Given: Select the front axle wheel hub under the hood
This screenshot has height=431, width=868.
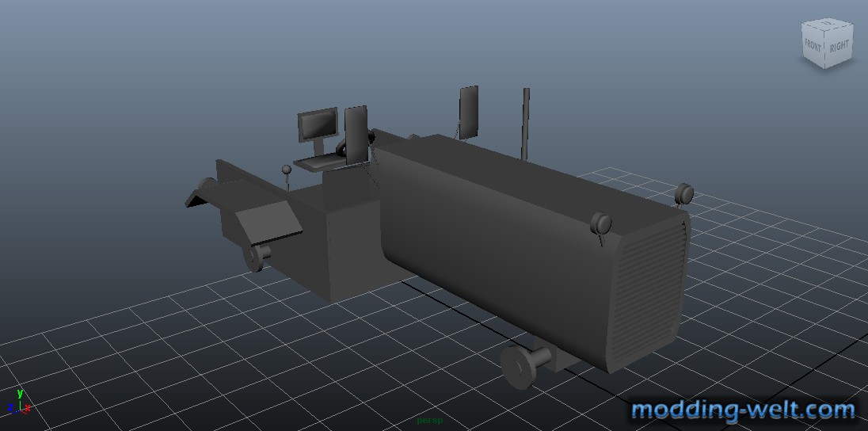Looking at the screenshot, I should tap(520, 366).
